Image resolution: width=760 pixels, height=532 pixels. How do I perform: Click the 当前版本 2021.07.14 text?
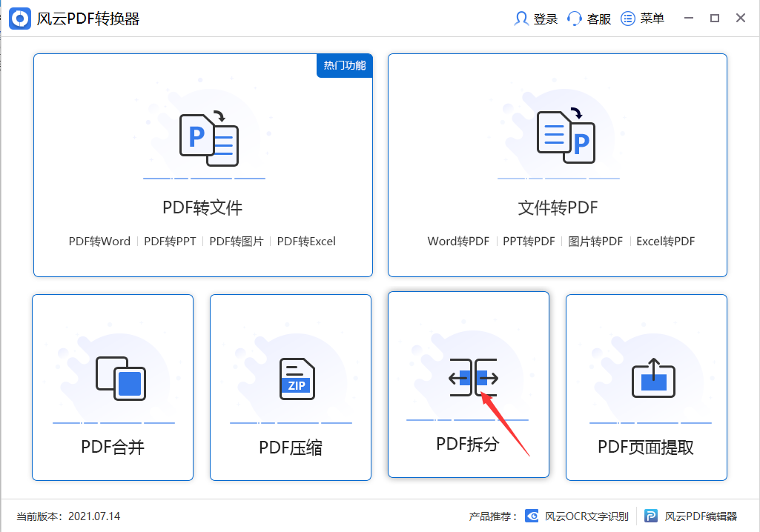pos(68,516)
